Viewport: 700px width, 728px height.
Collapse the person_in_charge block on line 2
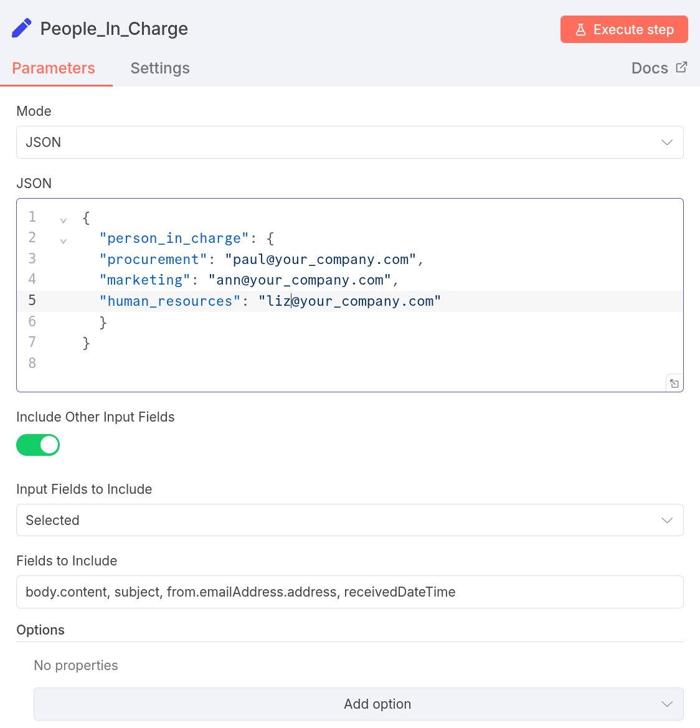coord(63,240)
